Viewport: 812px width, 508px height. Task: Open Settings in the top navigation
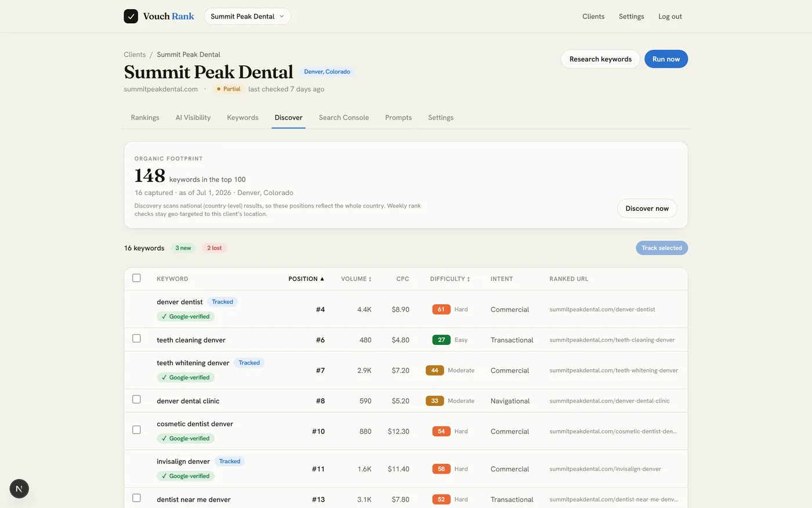(631, 16)
